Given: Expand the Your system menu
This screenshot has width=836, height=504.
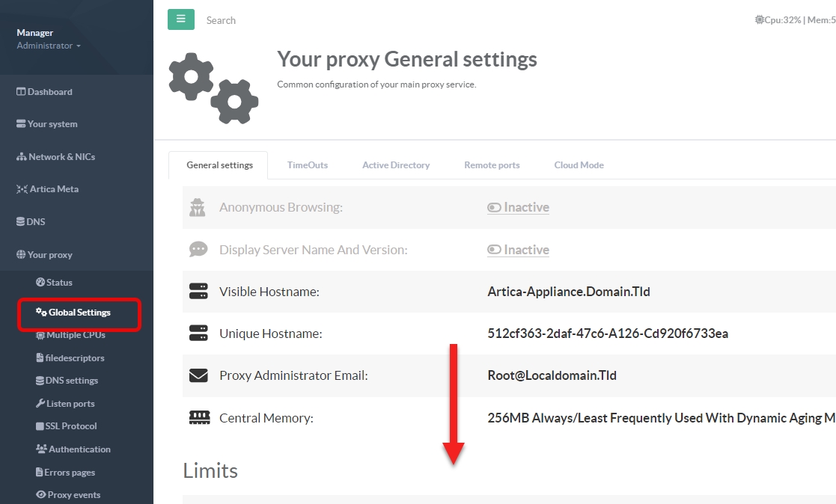Looking at the screenshot, I should (x=52, y=124).
